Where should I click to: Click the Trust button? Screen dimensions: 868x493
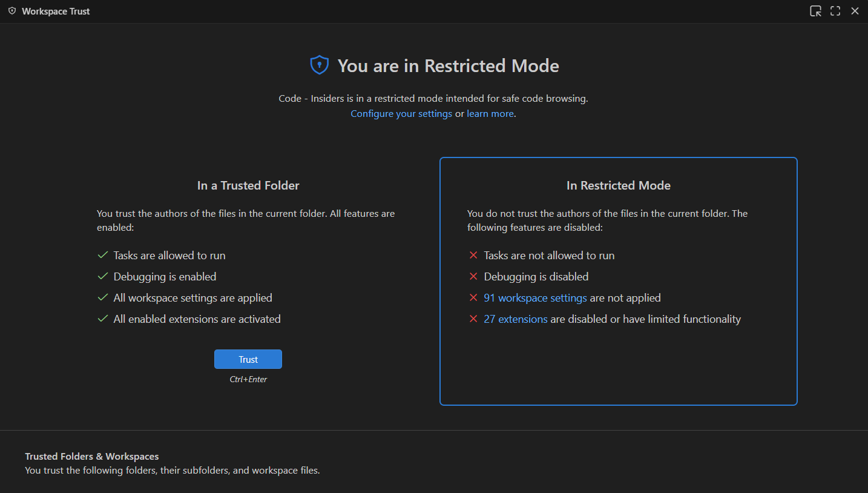[248, 359]
